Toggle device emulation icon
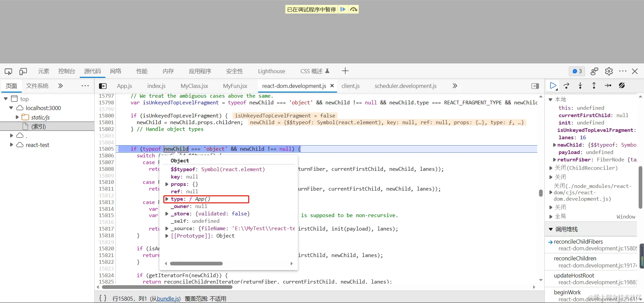Image resolution: width=644 pixels, height=303 pixels. point(23,71)
